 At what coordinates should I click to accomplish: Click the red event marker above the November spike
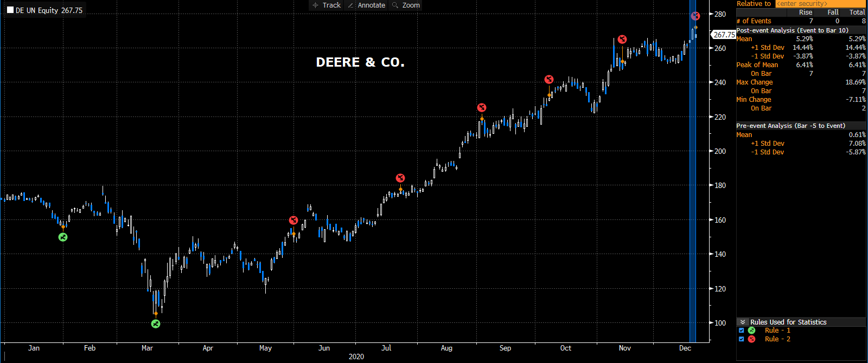click(x=622, y=39)
